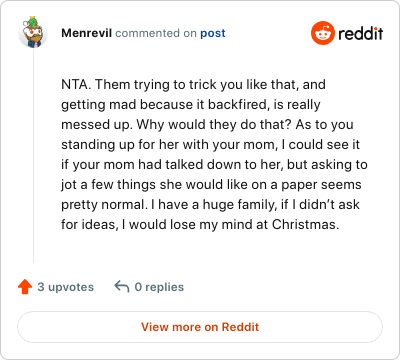Click the line "getting mad because it backfired"
The width and height of the screenshot is (400, 360).
point(191,105)
